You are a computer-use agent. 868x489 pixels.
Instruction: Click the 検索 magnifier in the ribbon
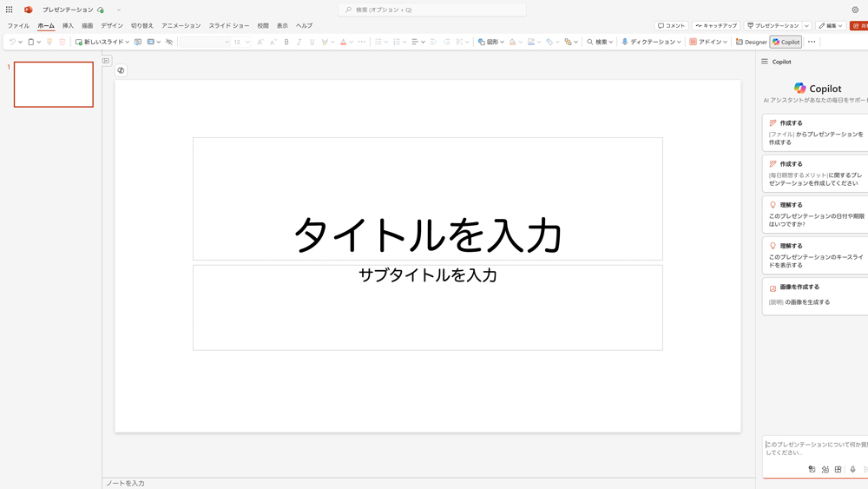(x=590, y=42)
